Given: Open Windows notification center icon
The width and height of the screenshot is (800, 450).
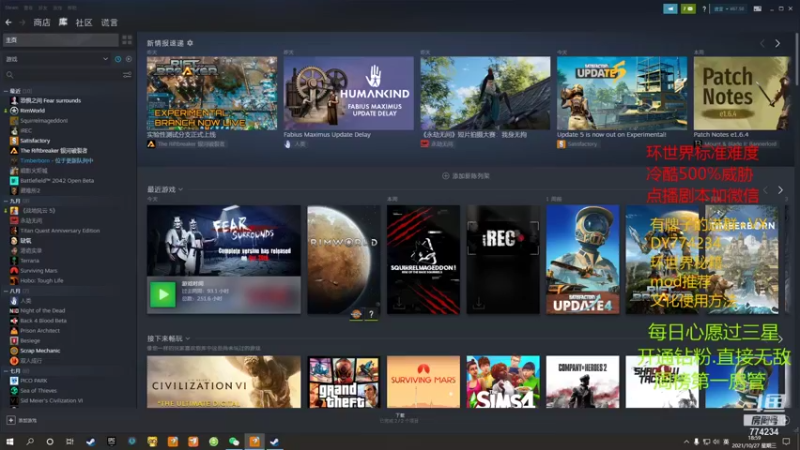Looking at the screenshot, I should pyautogui.click(x=786, y=441).
